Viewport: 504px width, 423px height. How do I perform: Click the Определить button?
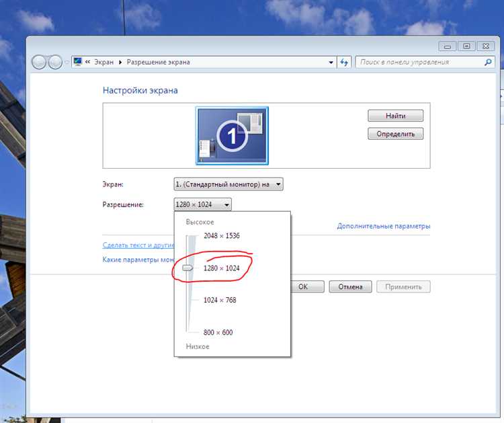point(395,134)
